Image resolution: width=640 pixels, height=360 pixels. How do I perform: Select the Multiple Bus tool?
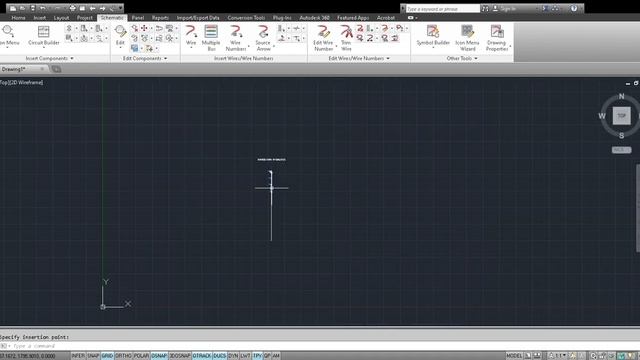point(211,37)
